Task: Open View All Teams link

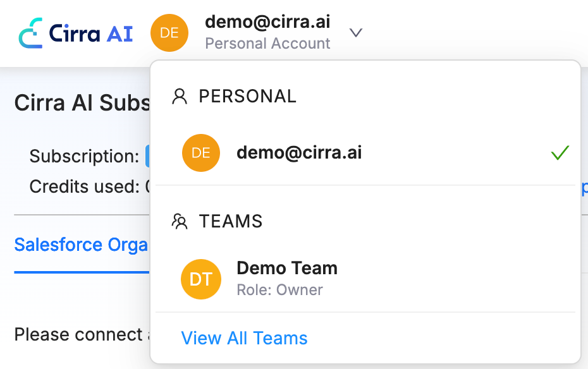Action: 244,338
